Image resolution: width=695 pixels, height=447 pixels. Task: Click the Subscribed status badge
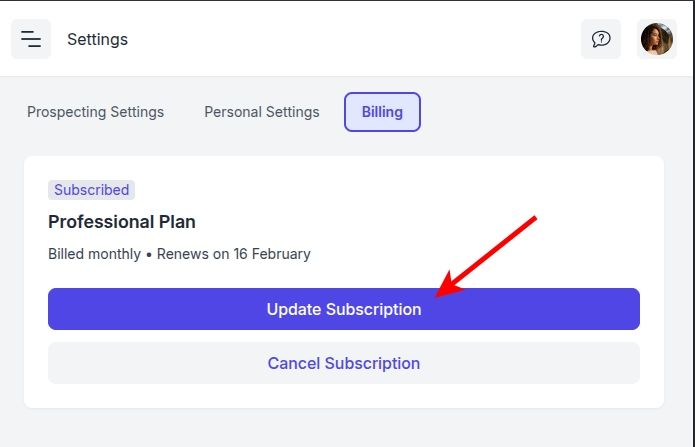(x=91, y=190)
